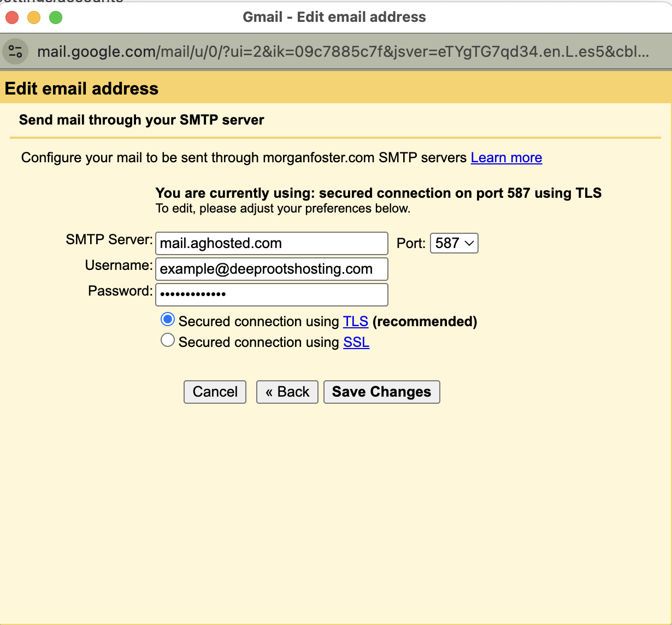The width and height of the screenshot is (672, 625).
Task: Follow the TLS hyperlink
Action: pyautogui.click(x=355, y=321)
